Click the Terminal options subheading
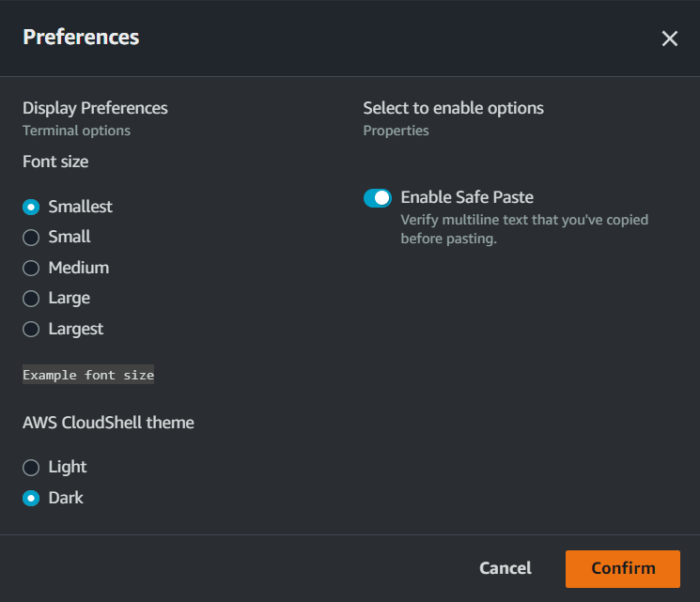Screen dimensions: 700x602 coord(76,131)
